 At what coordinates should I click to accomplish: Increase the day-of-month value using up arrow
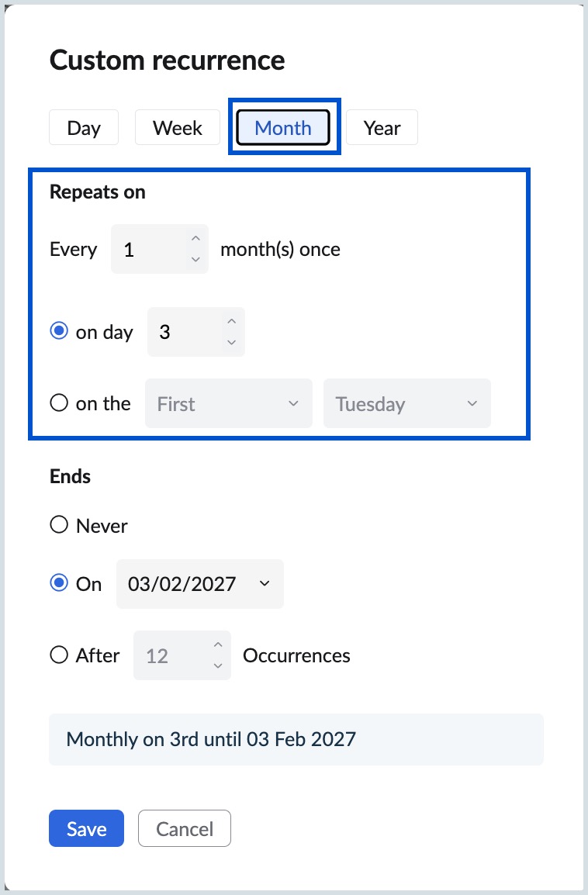tap(231, 321)
